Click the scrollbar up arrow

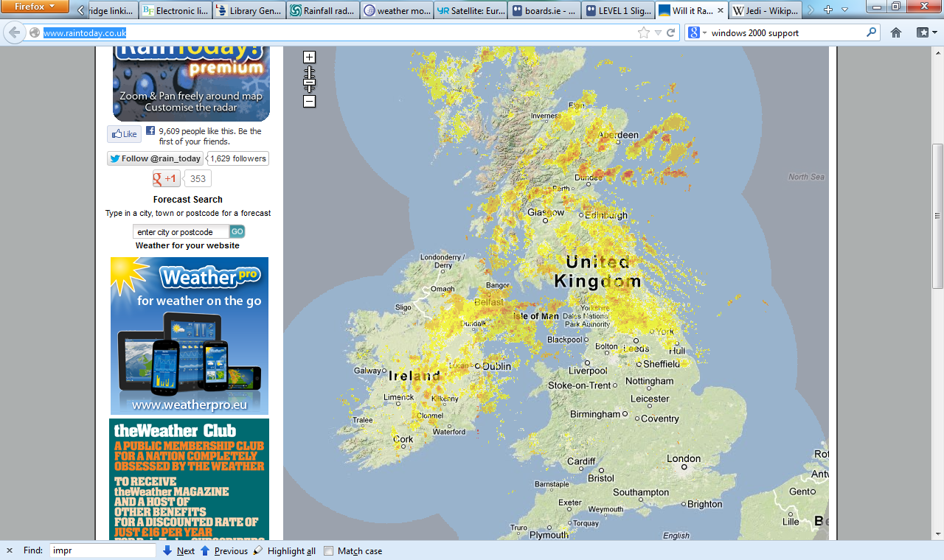938,52
